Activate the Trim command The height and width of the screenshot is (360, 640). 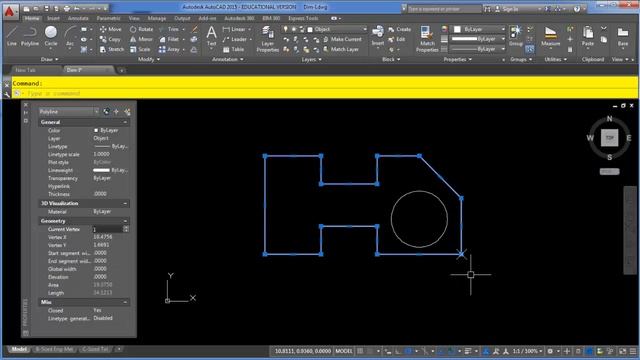pyautogui.click(x=169, y=29)
